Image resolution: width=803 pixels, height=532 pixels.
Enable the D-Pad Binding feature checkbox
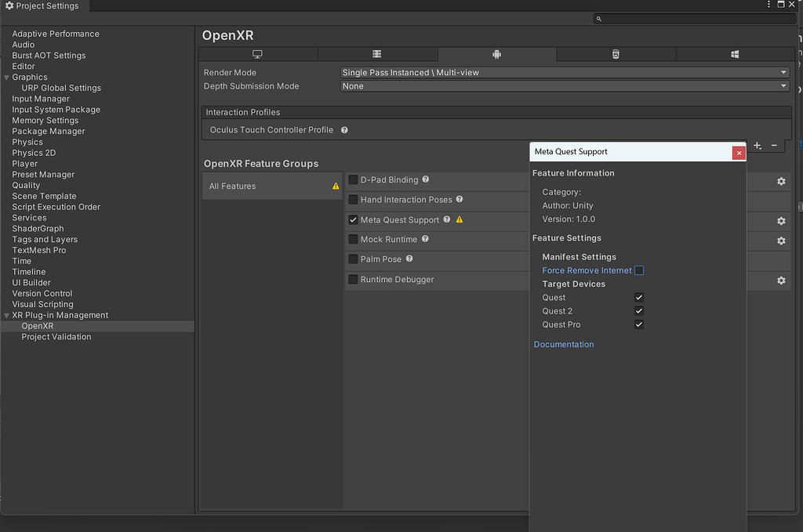[354, 180]
